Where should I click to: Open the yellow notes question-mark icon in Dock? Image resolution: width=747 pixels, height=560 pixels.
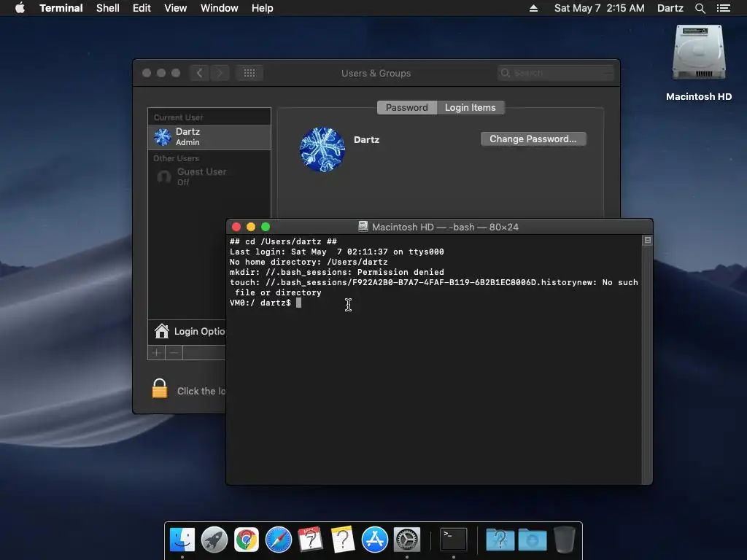point(343,540)
